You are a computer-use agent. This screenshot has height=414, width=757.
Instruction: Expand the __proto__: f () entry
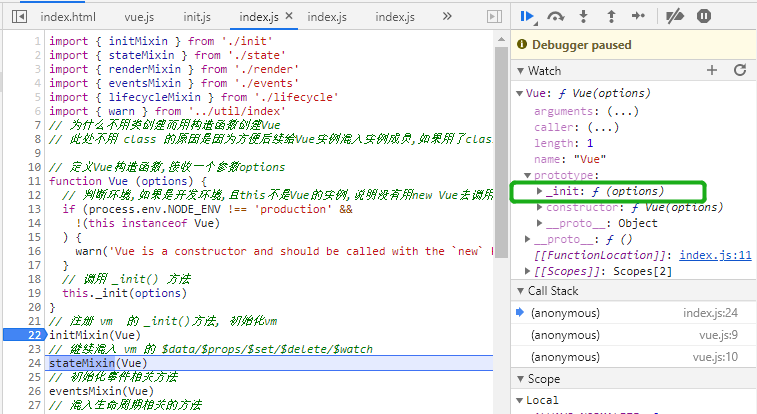[x=528, y=239]
